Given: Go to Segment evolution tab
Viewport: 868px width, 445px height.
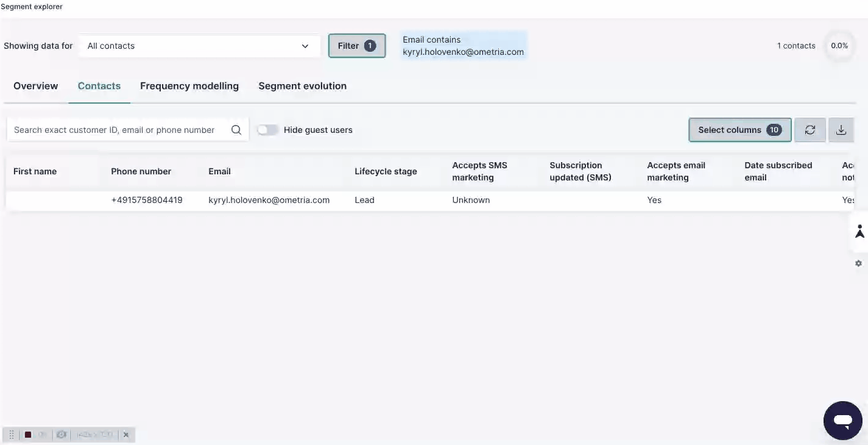Looking at the screenshot, I should pos(303,86).
